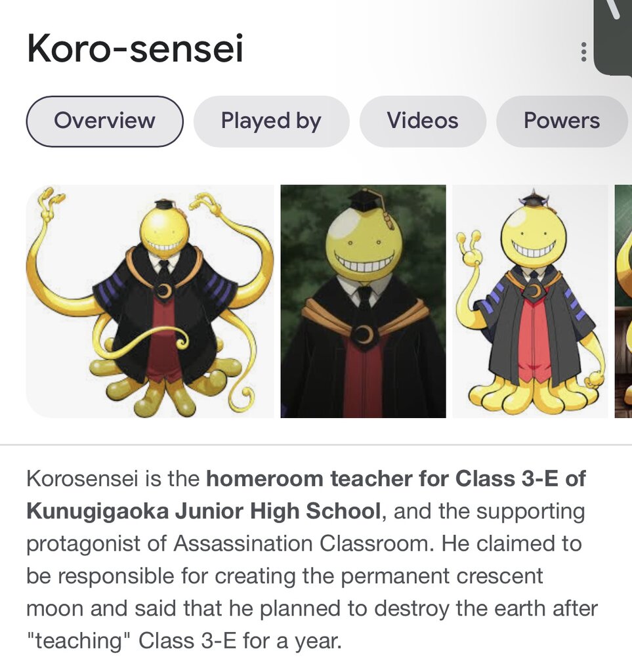Open the partially visible fourth image

coord(623,301)
